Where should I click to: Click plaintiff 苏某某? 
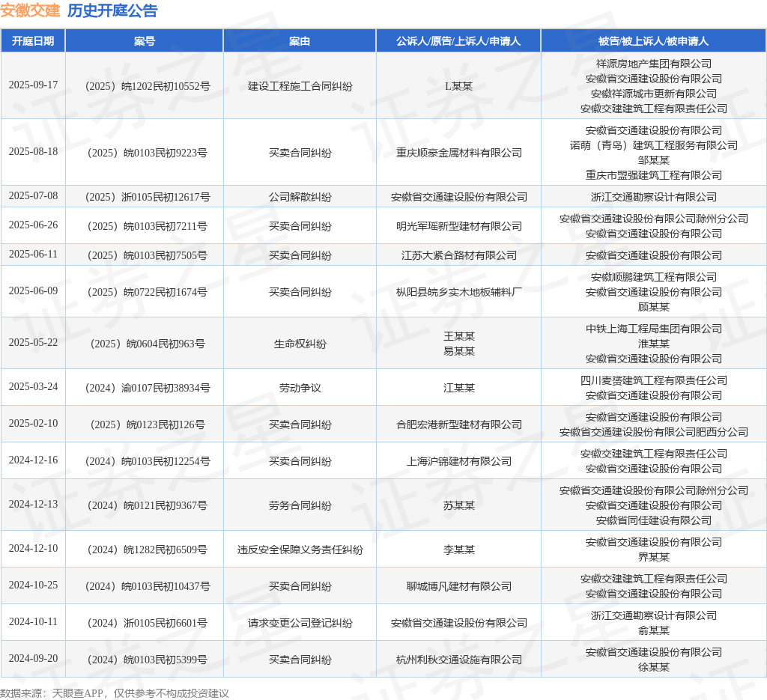pyautogui.click(x=459, y=505)
